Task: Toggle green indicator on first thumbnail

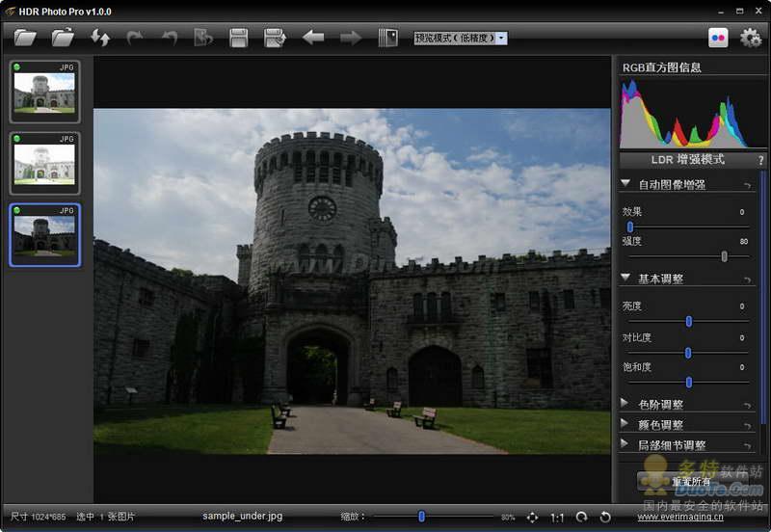Action: point(17,66)
